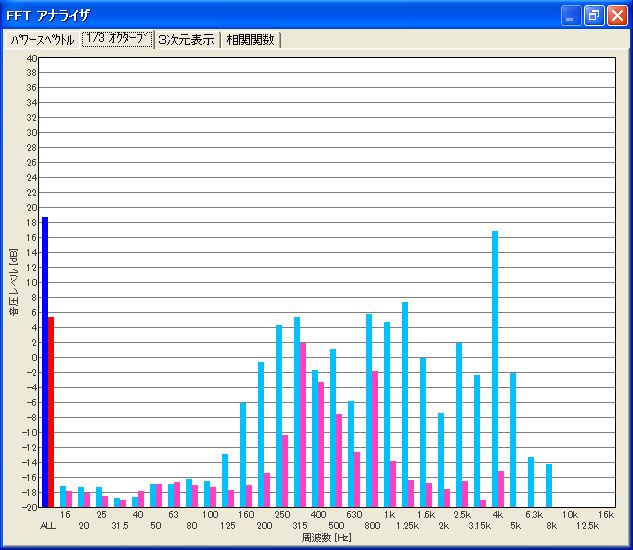633x550 pixels.
Task: Minimize the FFT アナライザ window
Action: tap(570, 16)
